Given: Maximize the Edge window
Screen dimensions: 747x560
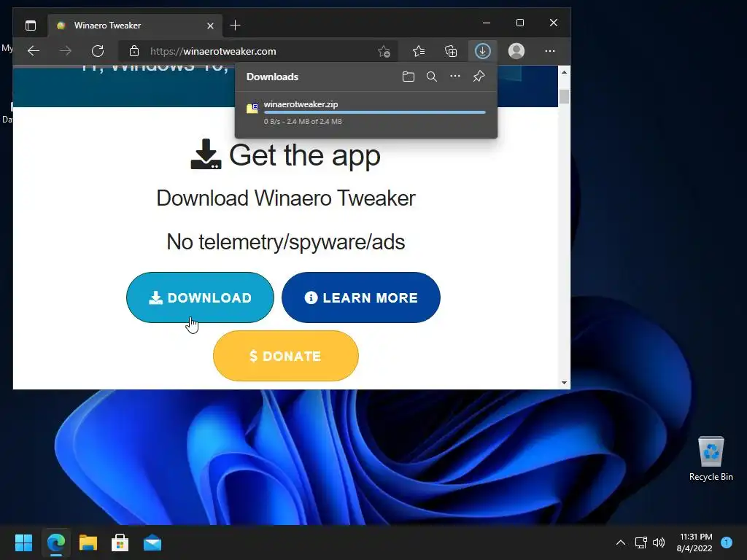Looking at the screenshot, I should 520,23.
